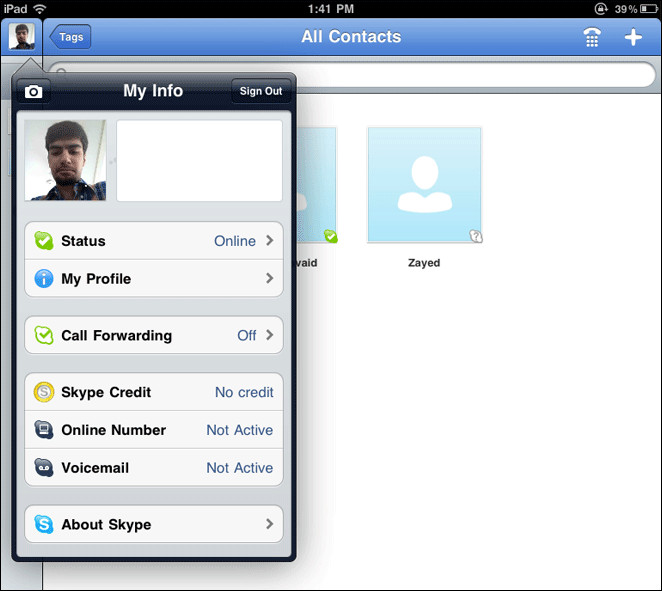
Task: Tap the 1:41 PM clock
Action: 331,8
